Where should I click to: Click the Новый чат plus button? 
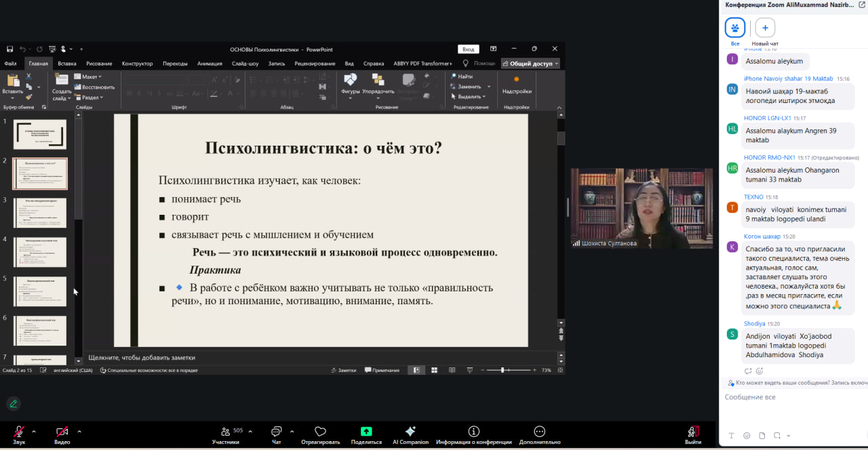coord(765,28)
